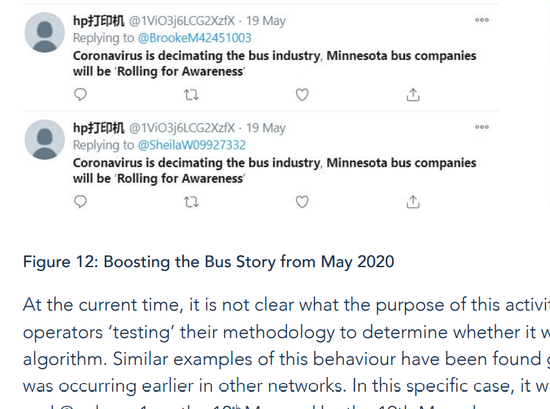Share the second tweet via share icon
550x409 pixels.
(x=413, y=202)
